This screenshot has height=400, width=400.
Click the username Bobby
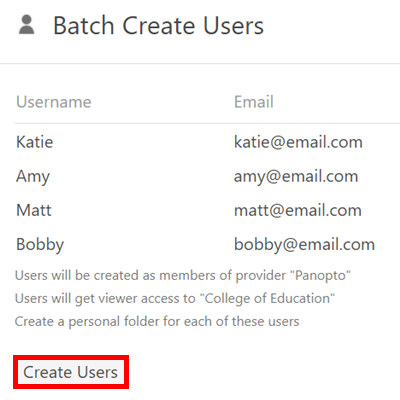(x=40, y=245)
